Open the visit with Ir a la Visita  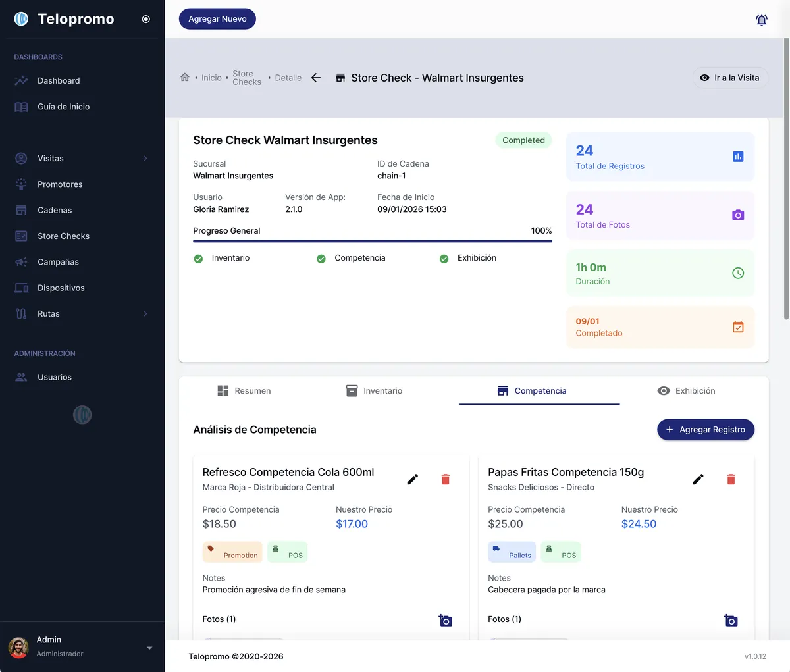tap(730, 77)
